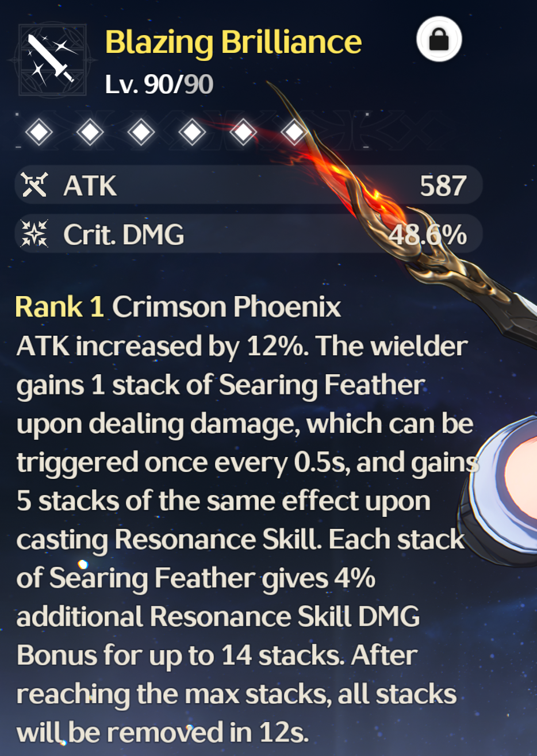The image size is (537, 756).
Task: Click the 48.6% Crit. DMG value
Action: click(428, 235)
